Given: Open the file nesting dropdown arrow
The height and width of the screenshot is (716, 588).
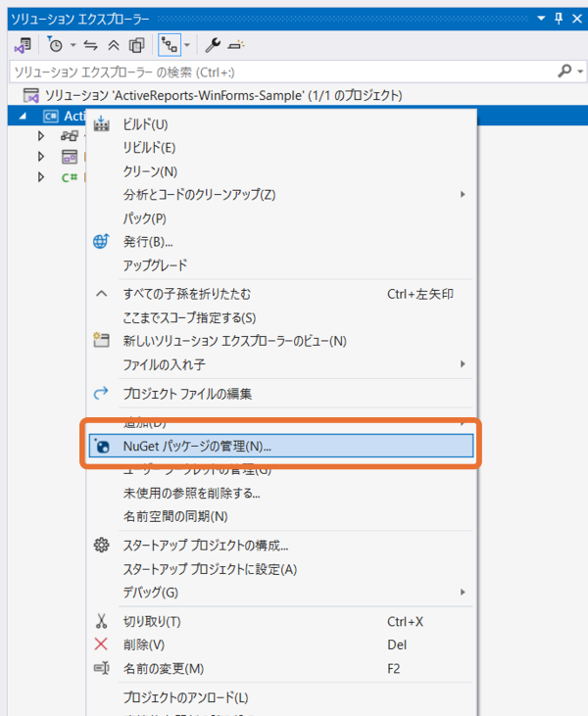Looking at the screenshot, I should click(x=187, y=45).
